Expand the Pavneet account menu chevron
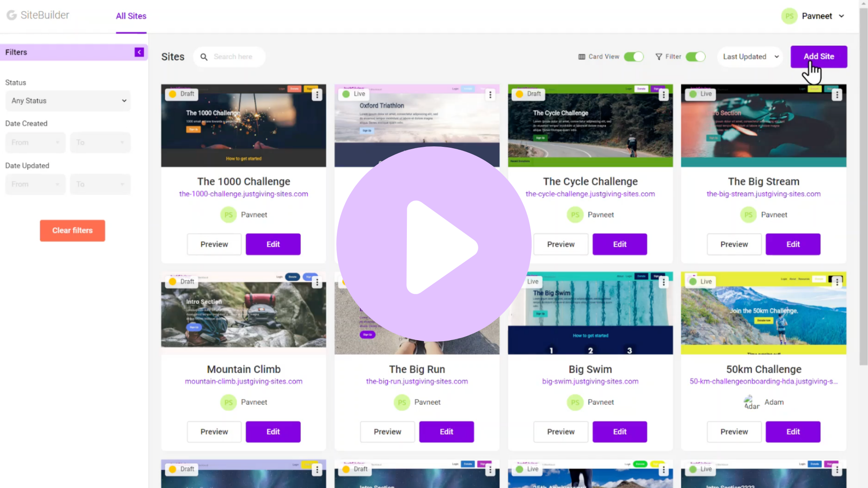The width and height of the screenshot is (868, 488). (841, 16)
